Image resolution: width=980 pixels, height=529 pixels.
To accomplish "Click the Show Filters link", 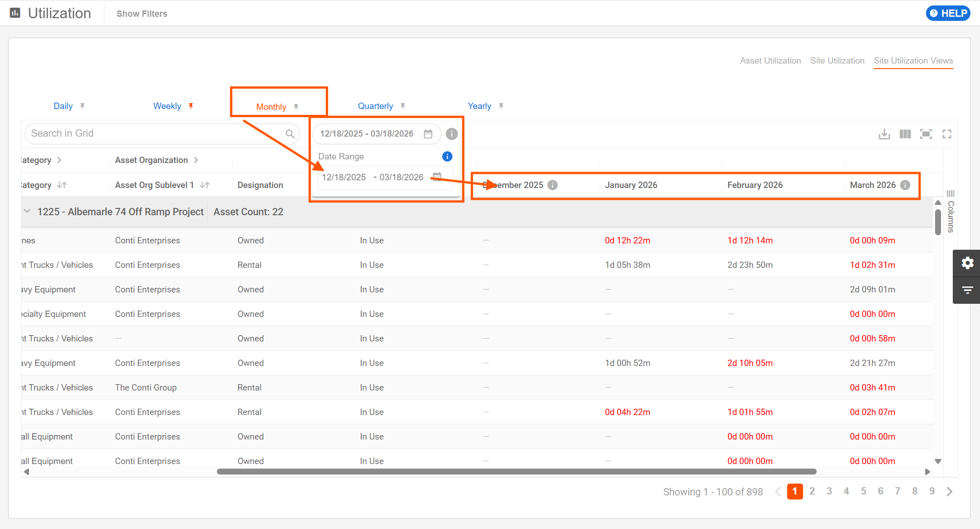I will (x=142, y=14).
